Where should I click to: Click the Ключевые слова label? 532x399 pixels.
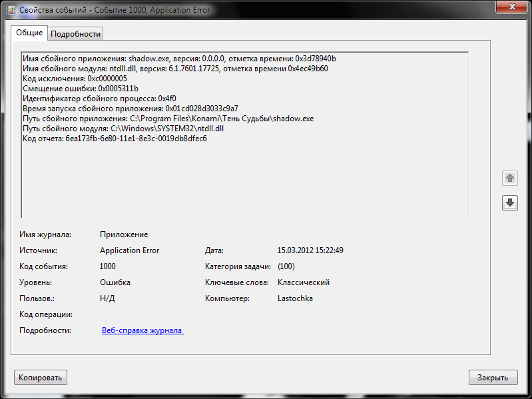pos(237,282)
